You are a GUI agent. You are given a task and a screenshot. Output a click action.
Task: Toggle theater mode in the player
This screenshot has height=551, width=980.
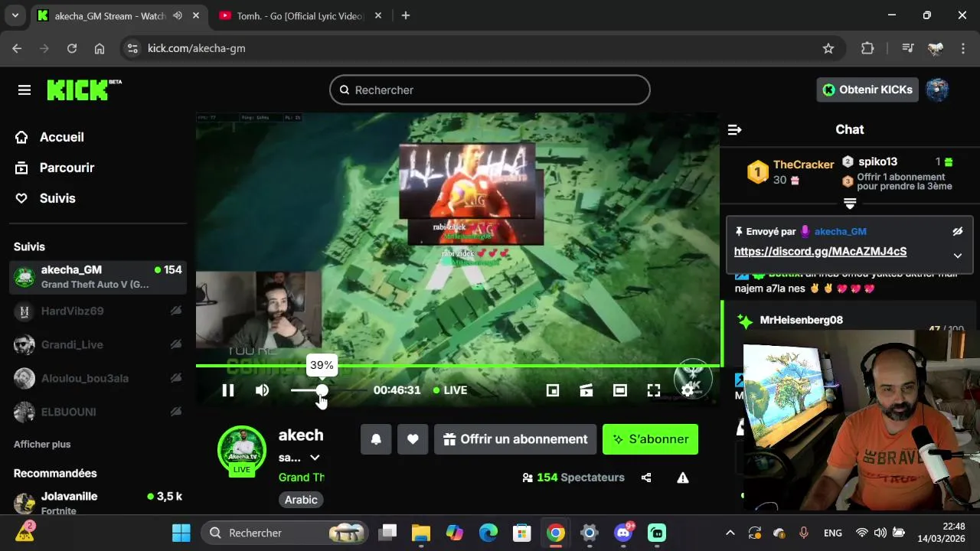[x=620, y=390]
